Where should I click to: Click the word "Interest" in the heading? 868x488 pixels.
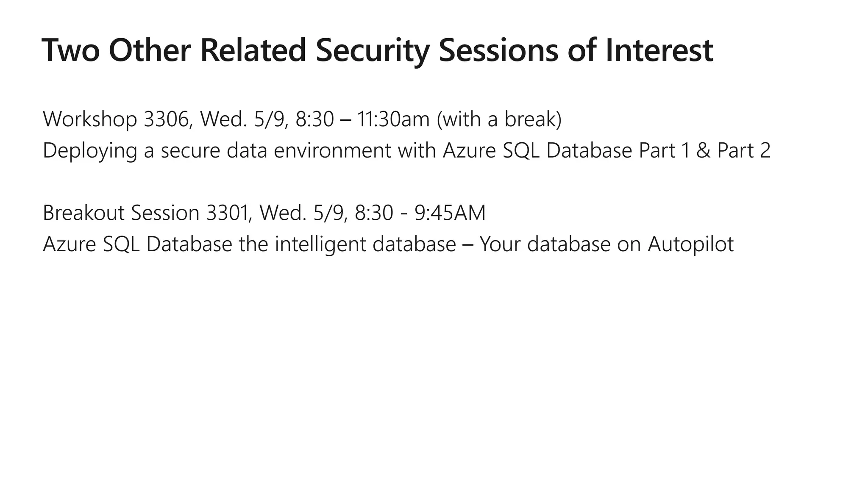coord(659,50)
